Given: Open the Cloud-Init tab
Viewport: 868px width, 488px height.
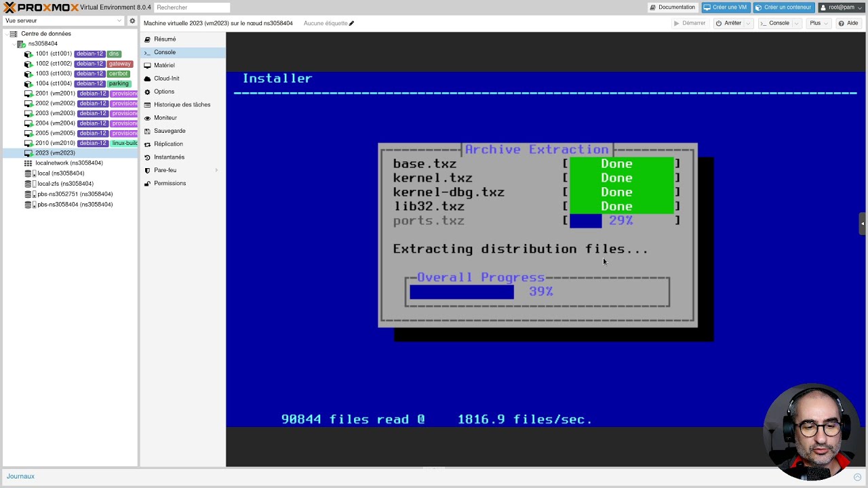Looking at the screenshot, I should pos(183,79).
